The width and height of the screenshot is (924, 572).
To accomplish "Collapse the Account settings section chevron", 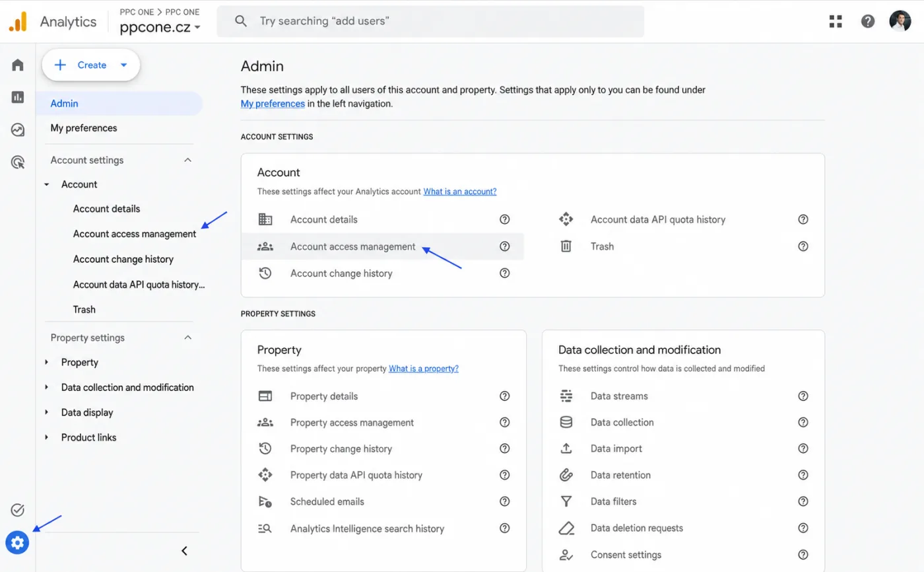I will (x=187, y=160).
